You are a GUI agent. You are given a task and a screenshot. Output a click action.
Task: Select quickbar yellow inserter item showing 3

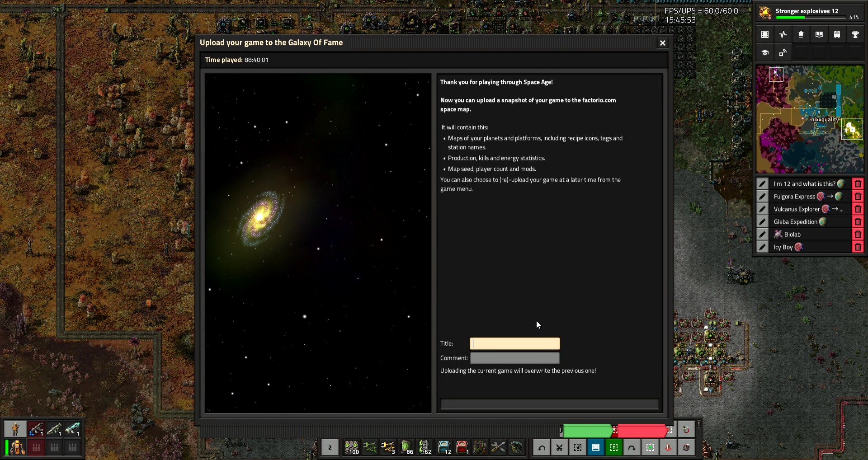[388, 447]
